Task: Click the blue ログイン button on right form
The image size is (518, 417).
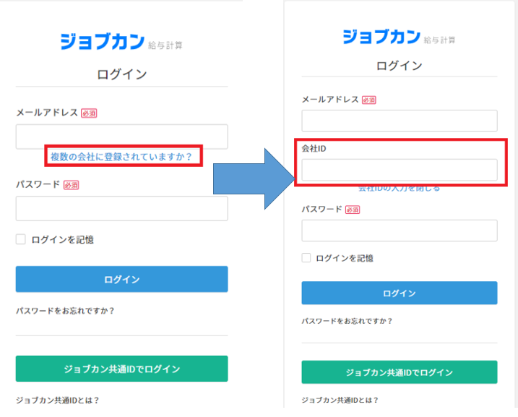Action: 399,293
